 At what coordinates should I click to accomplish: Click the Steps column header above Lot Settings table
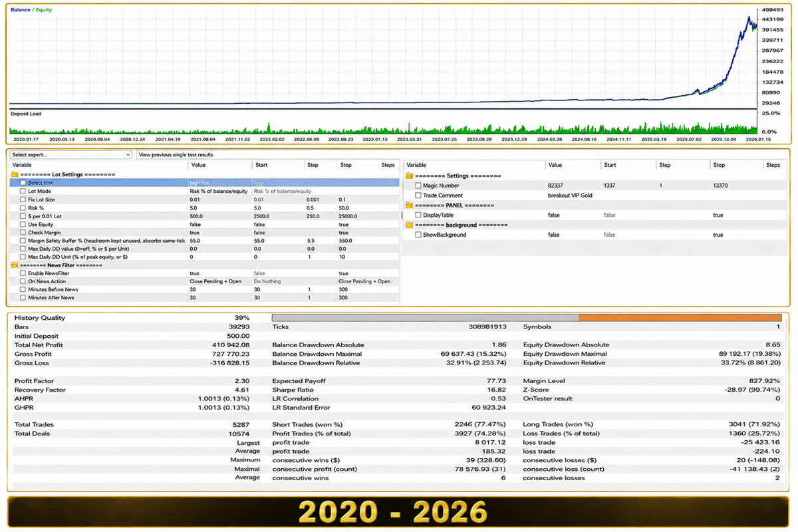(x=388, y=165)
